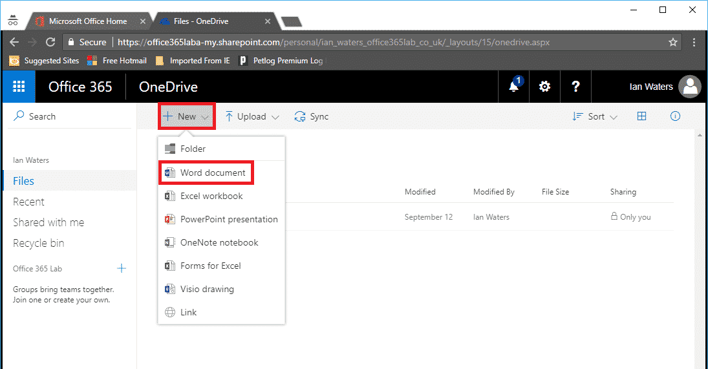Choose Link from the New menu
The width and height of the screenshot is (708, 369).
(x=221, y=312)
